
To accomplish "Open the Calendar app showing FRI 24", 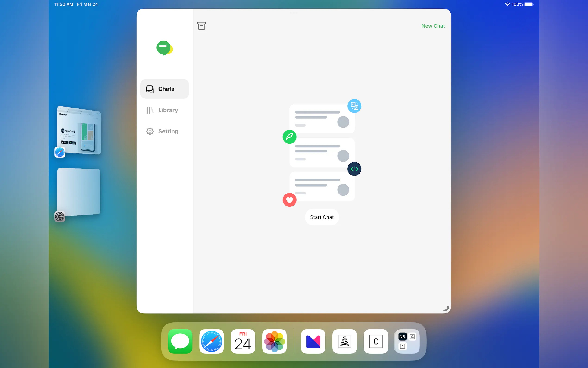I will pyautogui.click(x=243, y=341).
